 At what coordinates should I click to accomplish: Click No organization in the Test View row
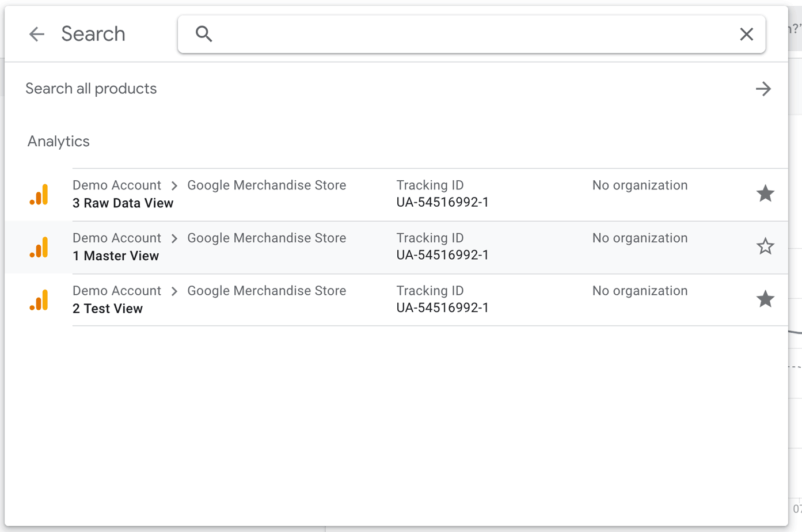pos(640,291)
